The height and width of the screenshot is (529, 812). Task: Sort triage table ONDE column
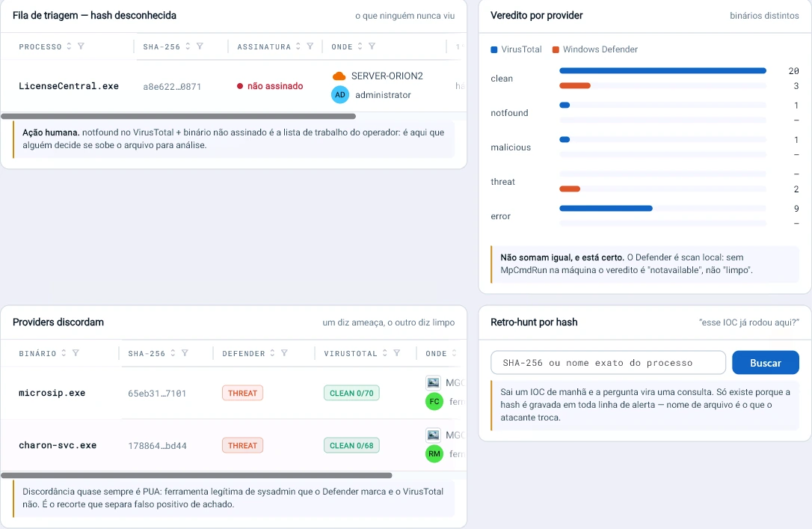(x=360, y=46)
